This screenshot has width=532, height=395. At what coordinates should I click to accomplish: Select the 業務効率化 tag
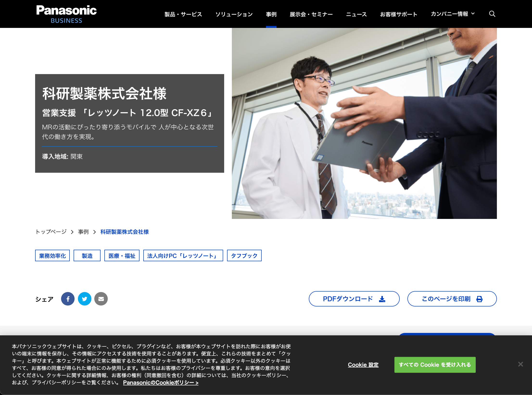pos(52,255)
